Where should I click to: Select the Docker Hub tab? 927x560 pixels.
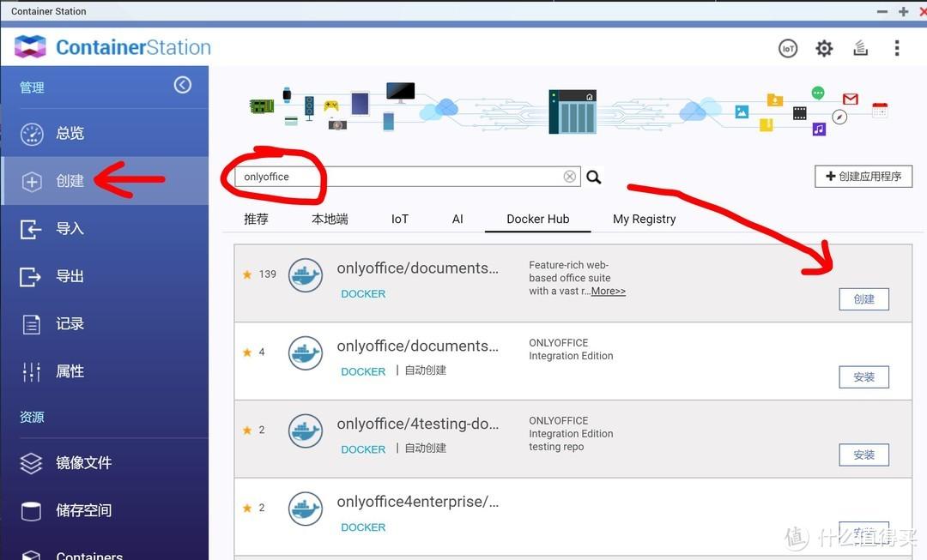pyautogui.click(x=538, y=220)
